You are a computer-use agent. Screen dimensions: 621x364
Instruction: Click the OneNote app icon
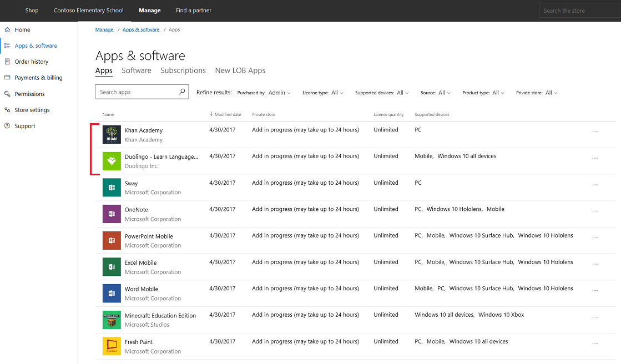point(112,214)
